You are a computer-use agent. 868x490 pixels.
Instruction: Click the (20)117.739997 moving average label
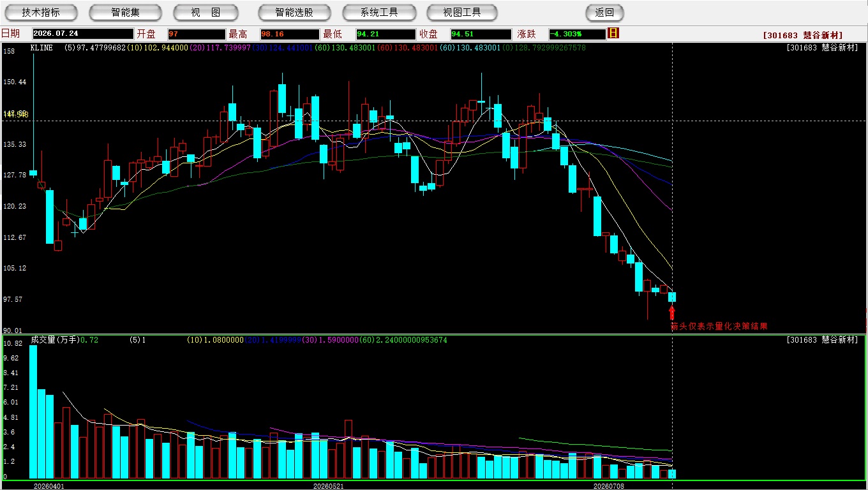click(220, 48)
